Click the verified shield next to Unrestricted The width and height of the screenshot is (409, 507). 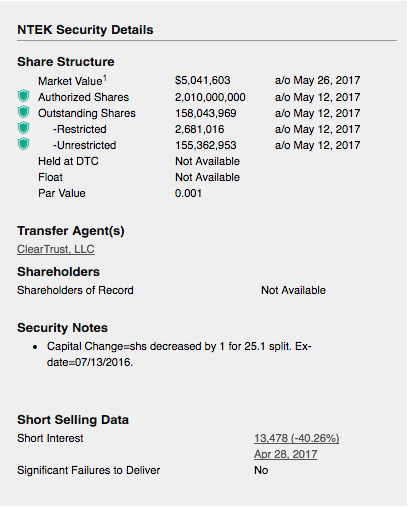23,144
